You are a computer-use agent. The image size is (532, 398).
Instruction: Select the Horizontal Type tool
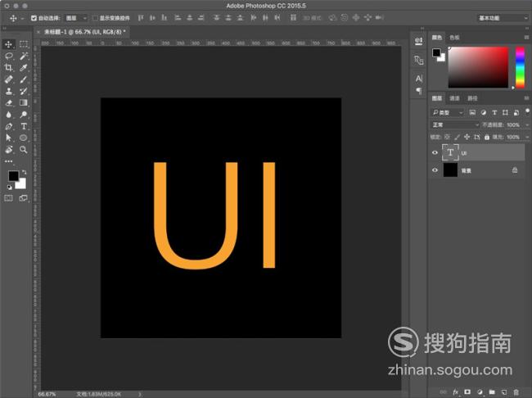point(24,126)
